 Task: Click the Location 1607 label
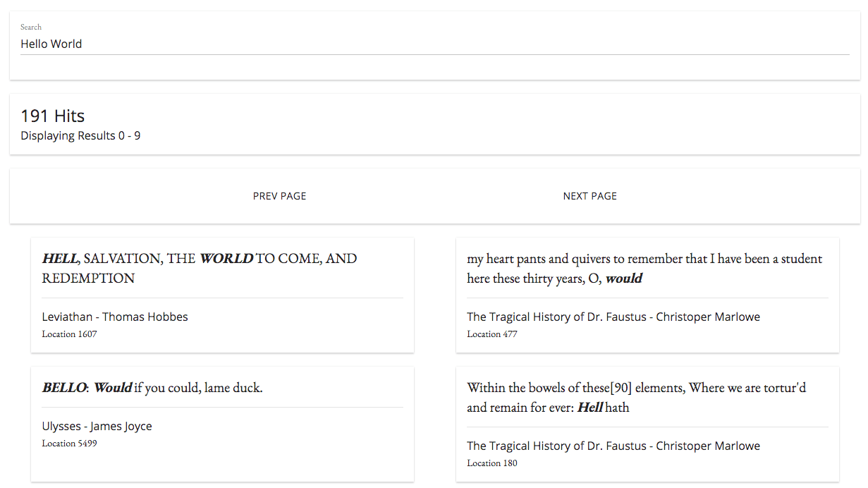(69, 334)
